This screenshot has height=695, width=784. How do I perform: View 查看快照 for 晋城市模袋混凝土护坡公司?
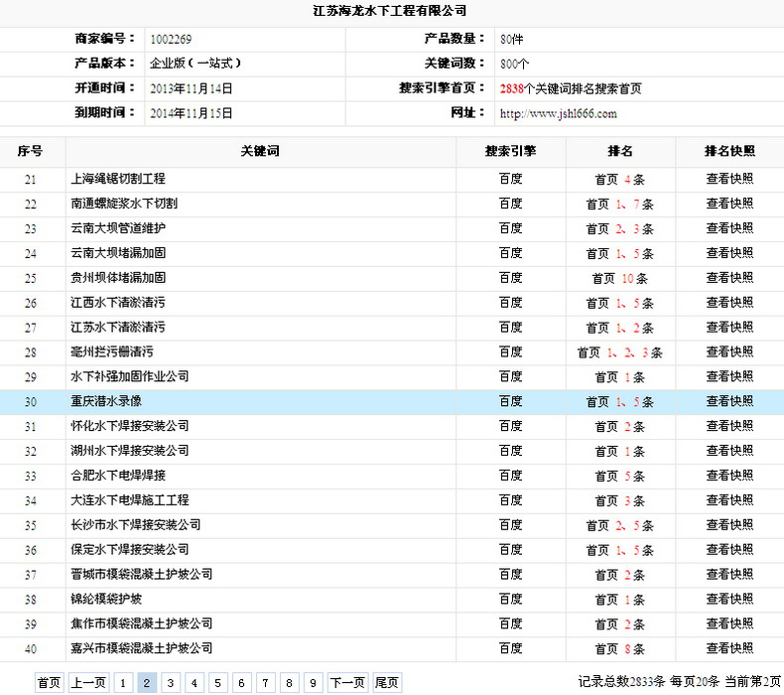729,575
